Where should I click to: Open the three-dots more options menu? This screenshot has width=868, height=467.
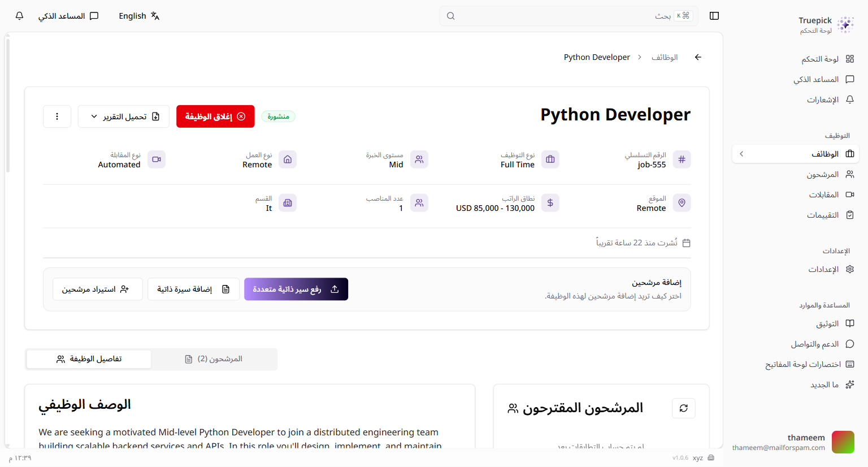tap(57, 116)
